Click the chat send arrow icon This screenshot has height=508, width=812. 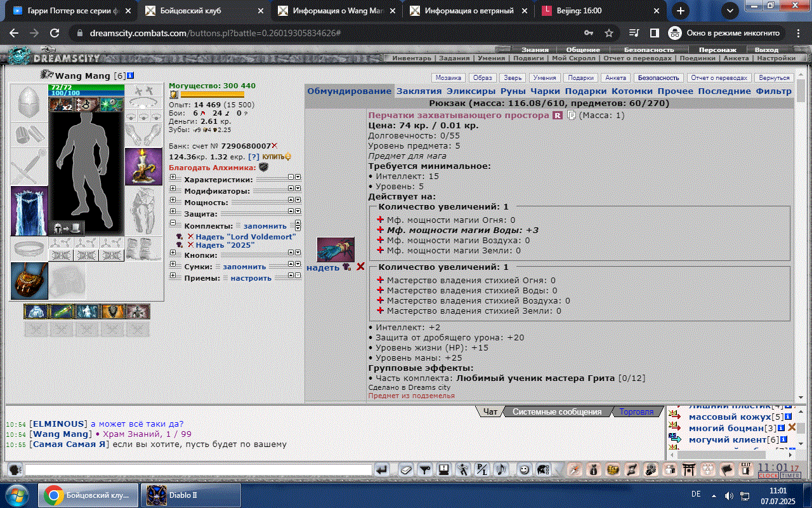tap(382, 470)
